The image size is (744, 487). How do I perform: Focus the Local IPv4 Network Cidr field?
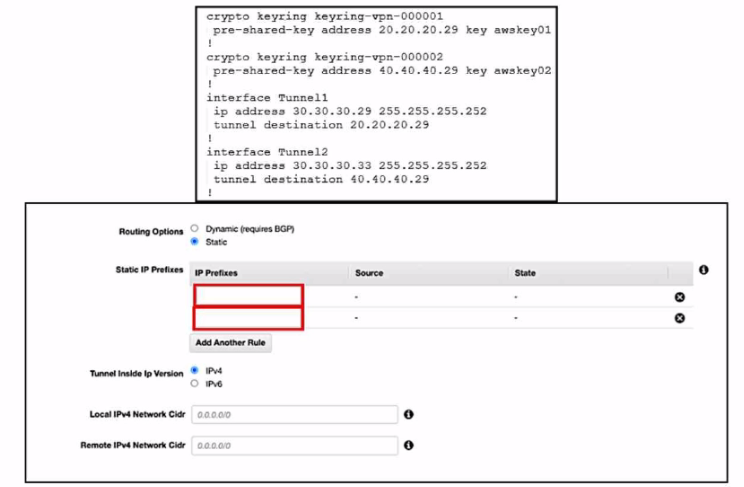pyautogui.click(x=294, y=414)
